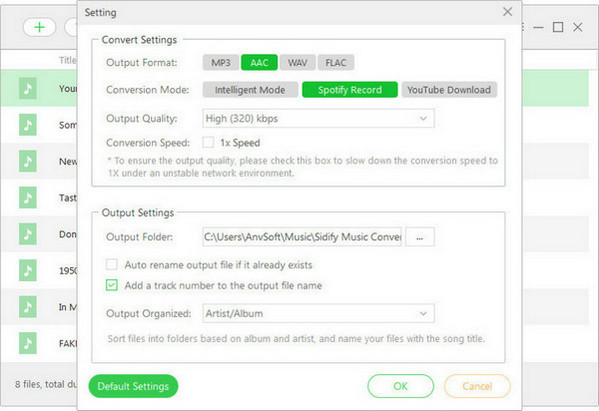Click the Default Settings button
Image resolution: width=599 pixels, height=411 pixels.
pyautogui.click(x=133, y=386)
